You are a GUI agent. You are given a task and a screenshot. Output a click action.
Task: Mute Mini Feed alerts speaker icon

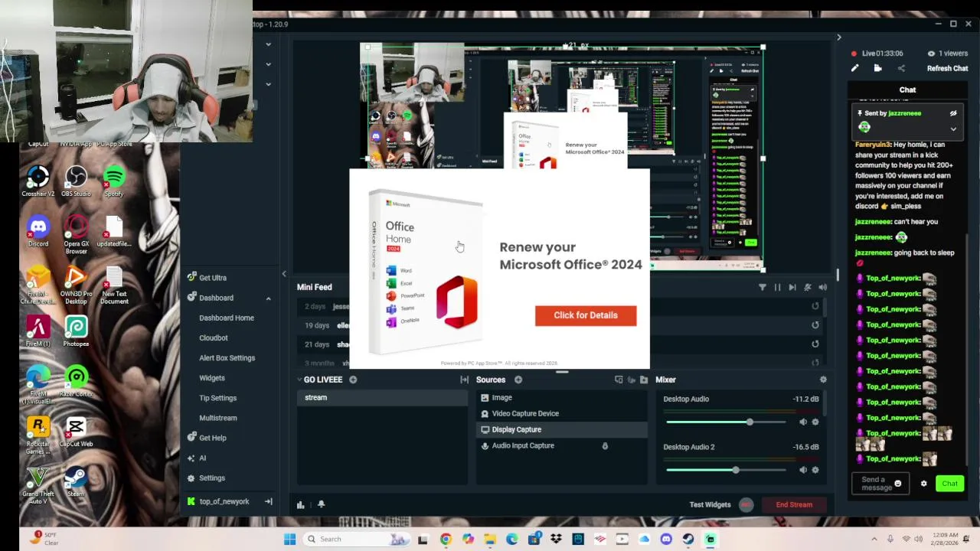pyautogui.click(x=822, y=287)
